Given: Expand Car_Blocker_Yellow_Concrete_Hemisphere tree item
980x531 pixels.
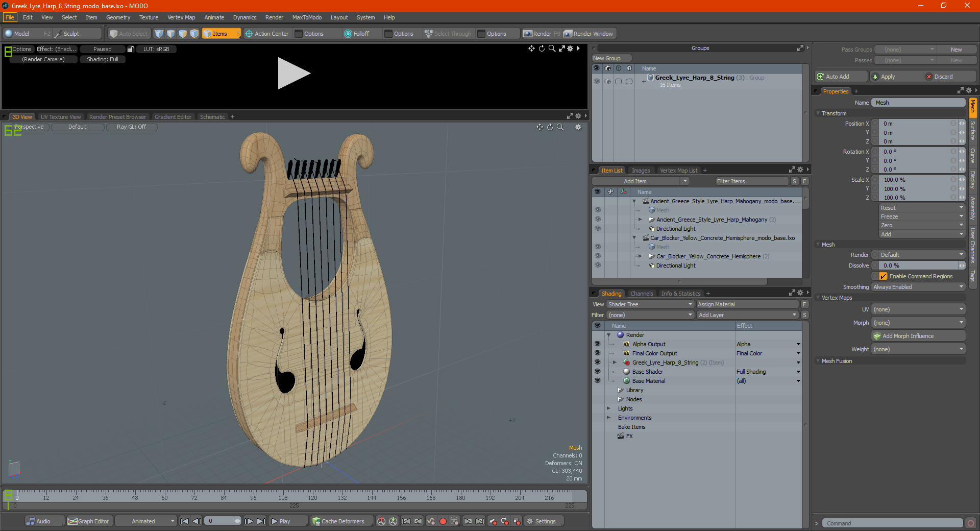Looking at the screenshot, I should pos(640,256).
